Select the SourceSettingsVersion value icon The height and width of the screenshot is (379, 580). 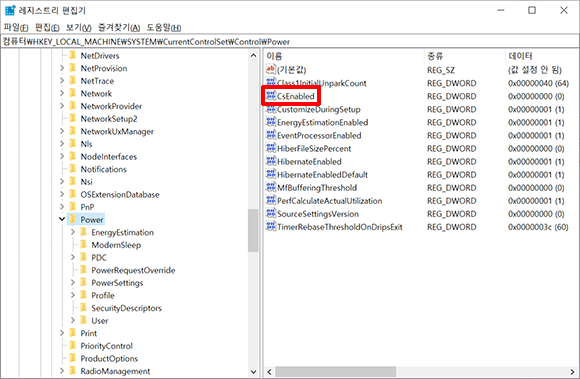[x=271, y=213]
